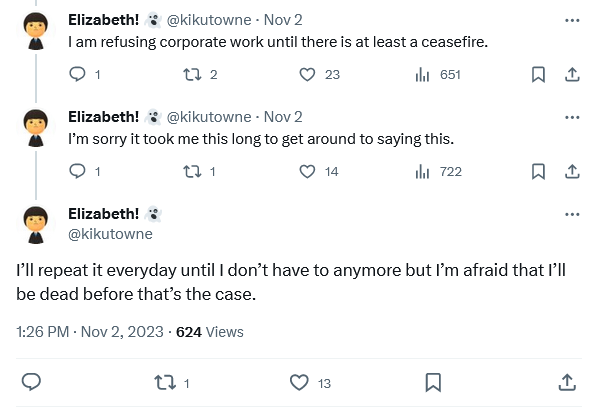598x407 pixels.
Task: Open more options on first tweet
Action: pyautogui.click(x=572, y=20)
